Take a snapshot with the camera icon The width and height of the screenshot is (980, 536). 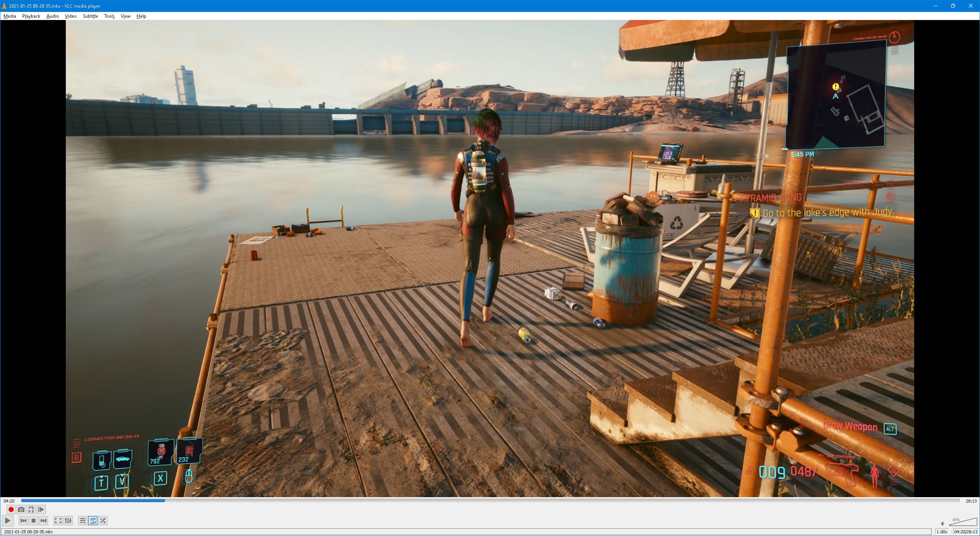coord(21,509)
